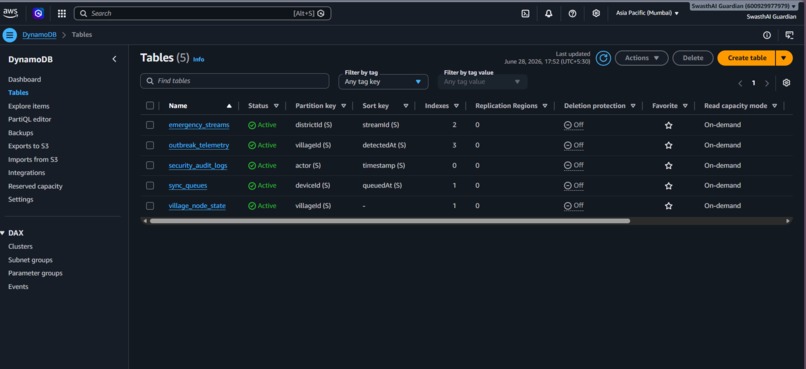Open Imports from S3 in sidebar
The image size is (806, 369).
click(33, 160)
